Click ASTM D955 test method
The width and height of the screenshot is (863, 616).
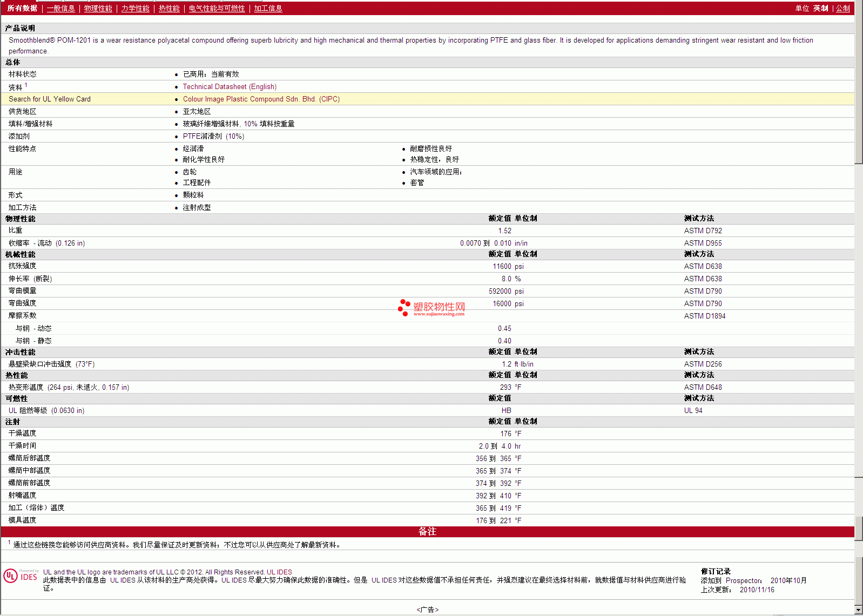pyautogui.click(x=703, y=243)
